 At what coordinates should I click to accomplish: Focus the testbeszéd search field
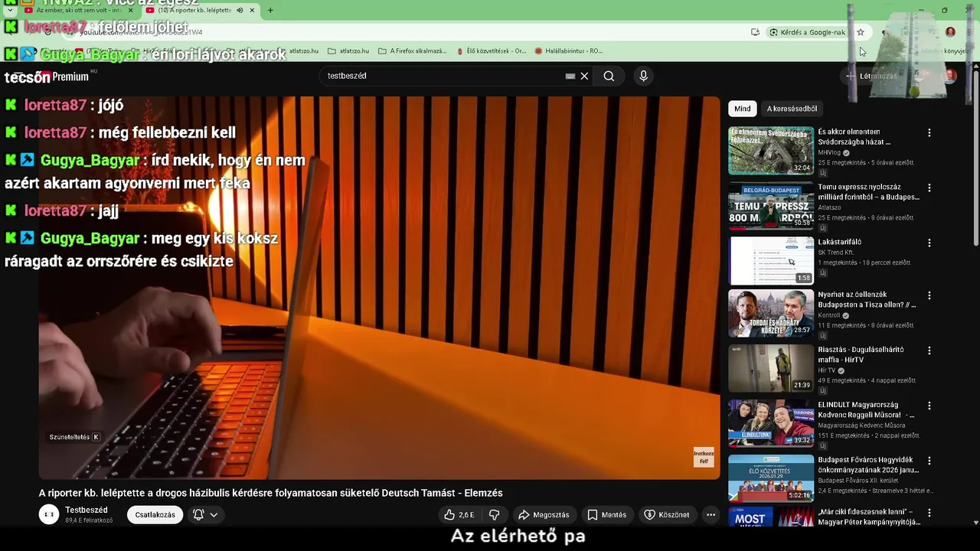444,76
